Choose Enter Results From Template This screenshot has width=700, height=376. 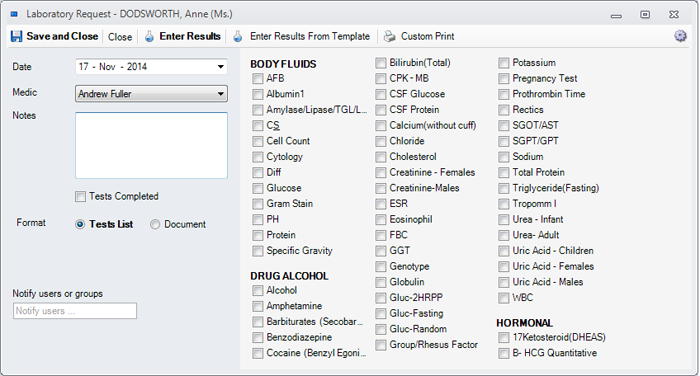click(310, 36)
